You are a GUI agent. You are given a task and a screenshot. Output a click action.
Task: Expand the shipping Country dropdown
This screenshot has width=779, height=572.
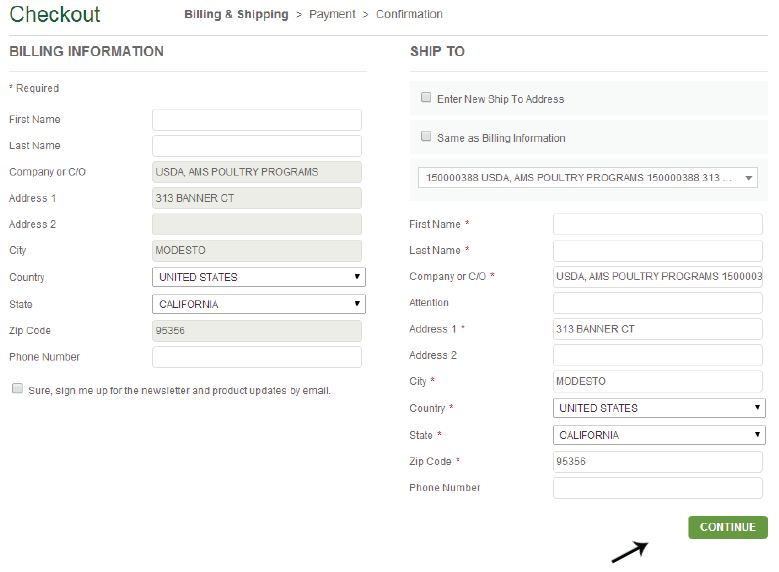coord(658,408)
